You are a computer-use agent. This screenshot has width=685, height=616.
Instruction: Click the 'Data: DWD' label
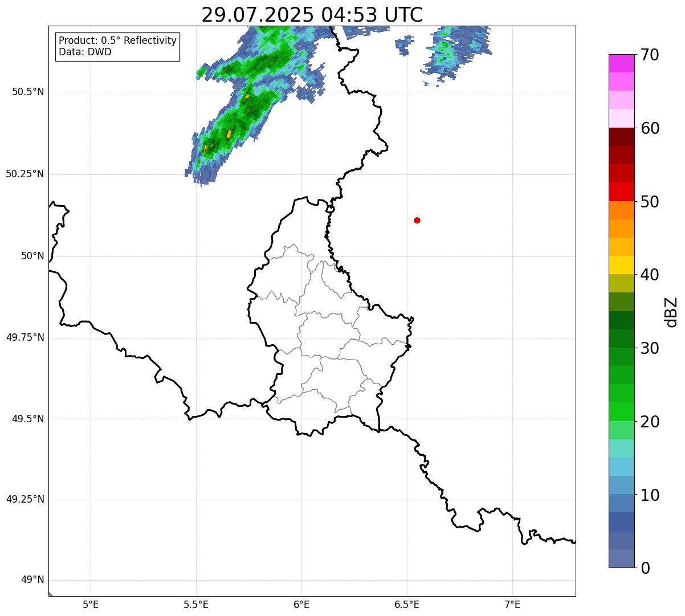pos(85,52)
